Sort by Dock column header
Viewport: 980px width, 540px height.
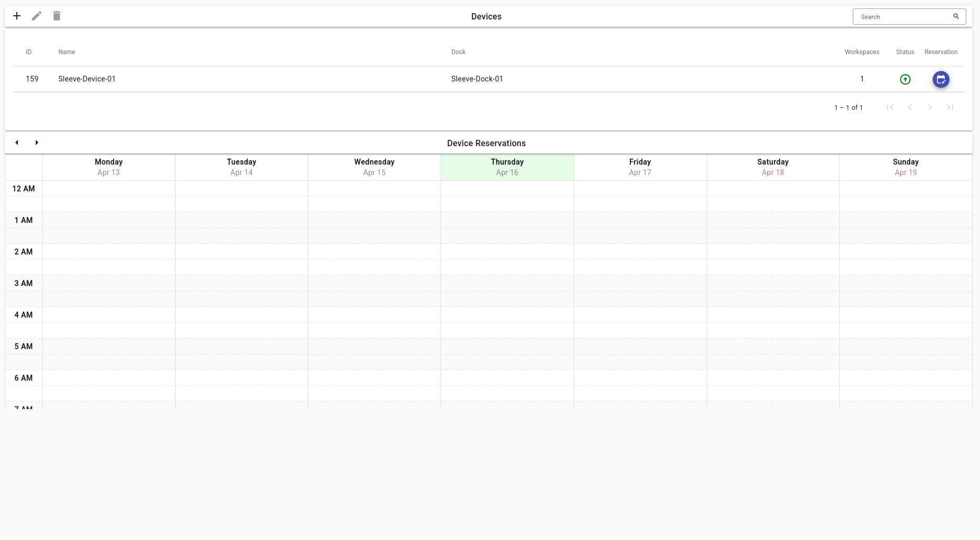click(x=458, y=52)
